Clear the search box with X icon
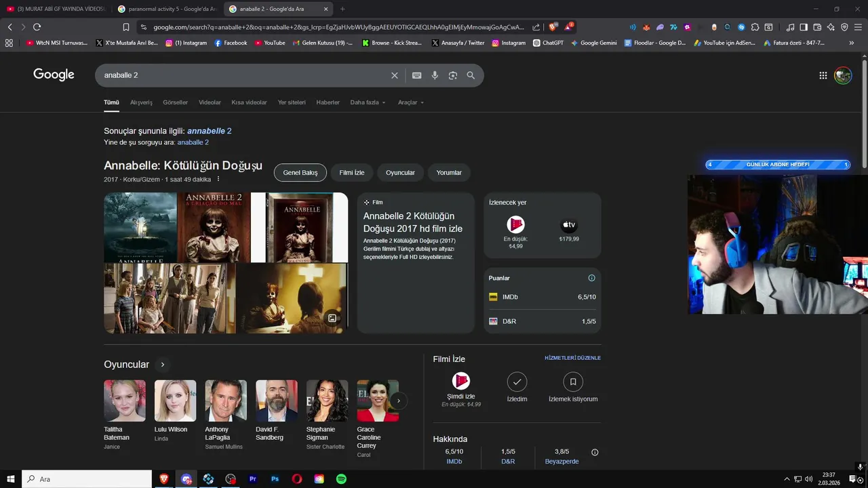 (394, 75)
